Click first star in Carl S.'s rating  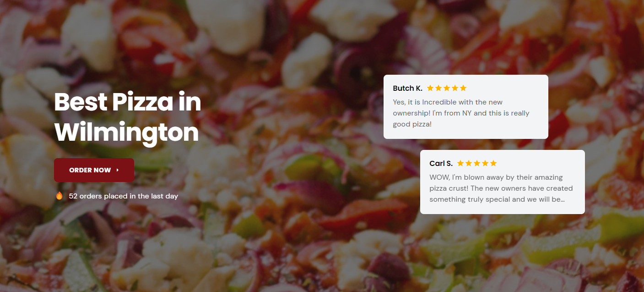tap(460, 163)
